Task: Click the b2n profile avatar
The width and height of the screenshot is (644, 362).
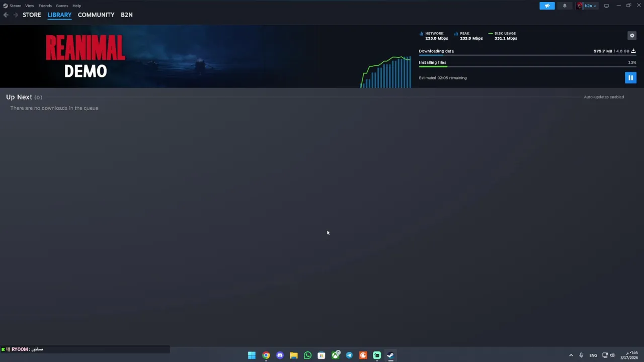Action: [580, 6]
